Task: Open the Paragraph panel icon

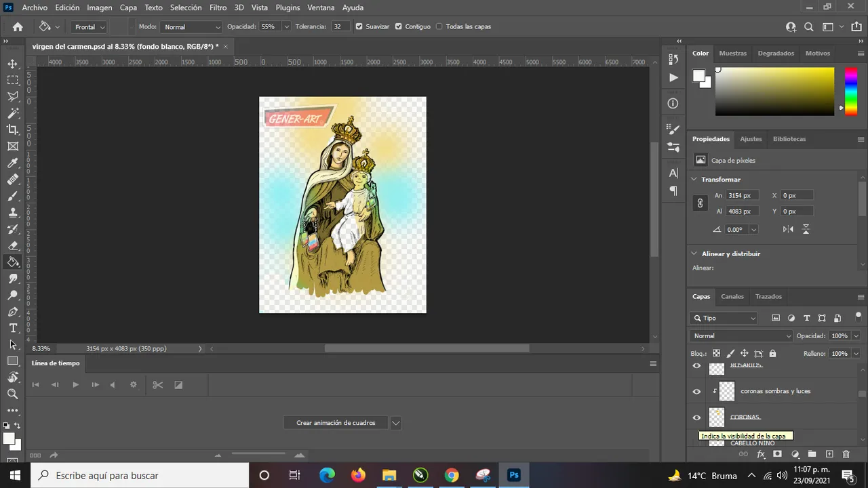Action: pos(673,191)
